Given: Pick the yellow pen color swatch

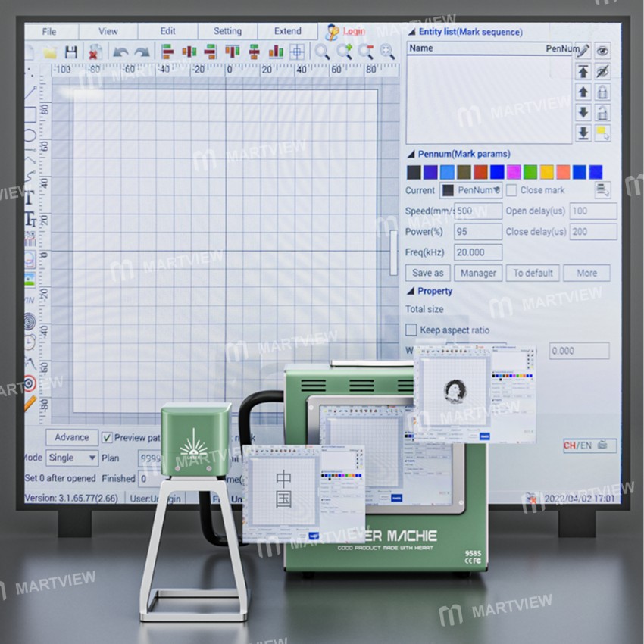Looking at the screenshot, I should [x=547, y=172].
